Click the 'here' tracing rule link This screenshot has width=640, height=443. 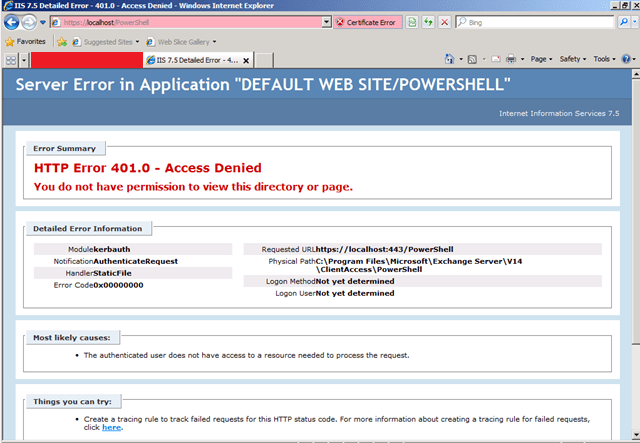pos(111,427)
